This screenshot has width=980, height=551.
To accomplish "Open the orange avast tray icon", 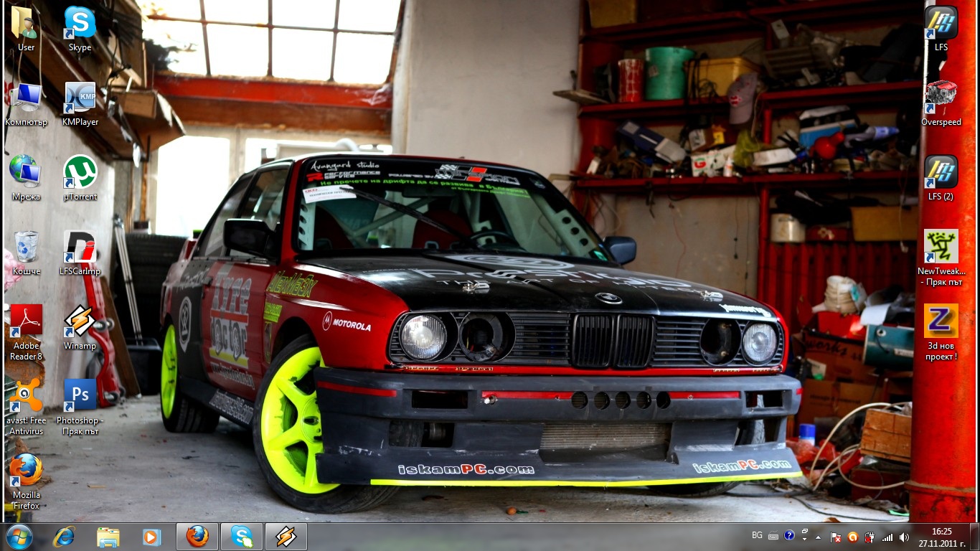I will click(852, 537).
